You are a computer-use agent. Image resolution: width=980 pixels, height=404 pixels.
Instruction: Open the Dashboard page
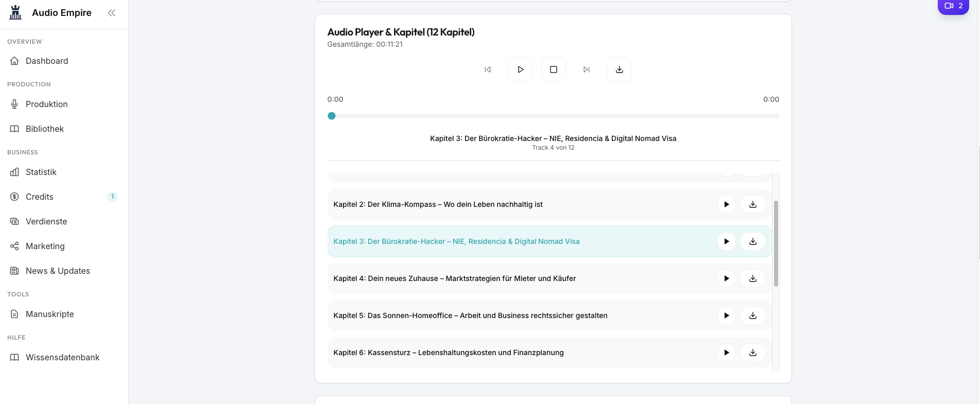coord(47,61)
